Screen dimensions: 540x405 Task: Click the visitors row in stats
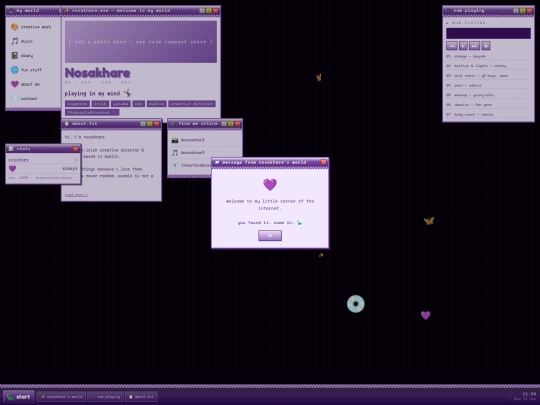(43, 160)
